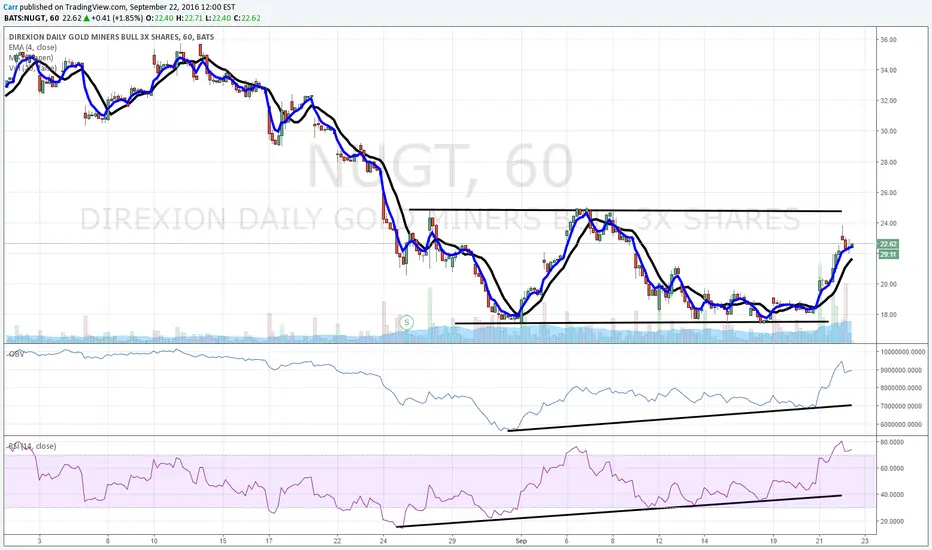Click the '24.00' price axis label
The image size is (932, 550).
(x=889, y=224)
